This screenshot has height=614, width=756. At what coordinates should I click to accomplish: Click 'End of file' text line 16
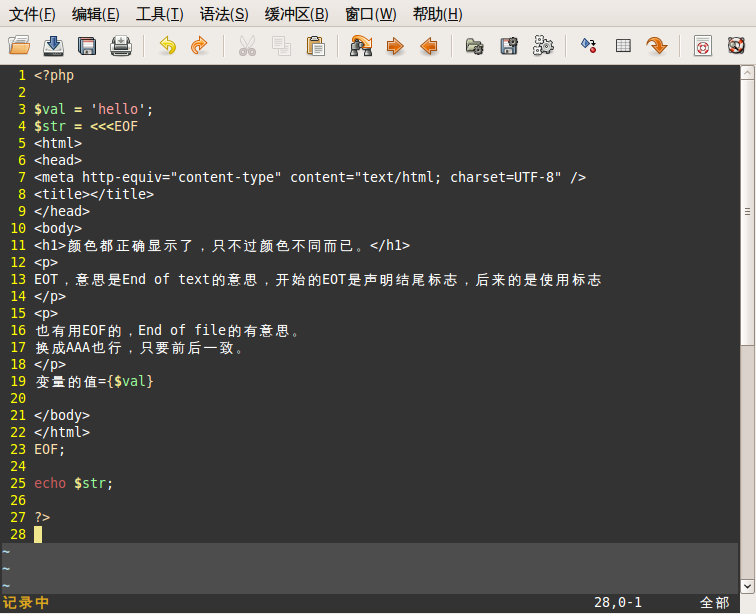182,330
